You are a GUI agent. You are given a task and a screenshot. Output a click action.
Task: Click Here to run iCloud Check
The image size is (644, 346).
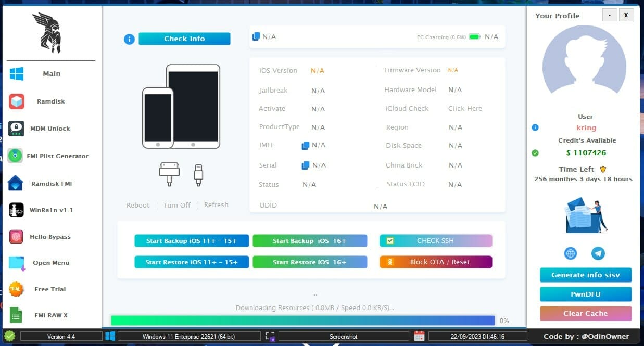point(465,108)
